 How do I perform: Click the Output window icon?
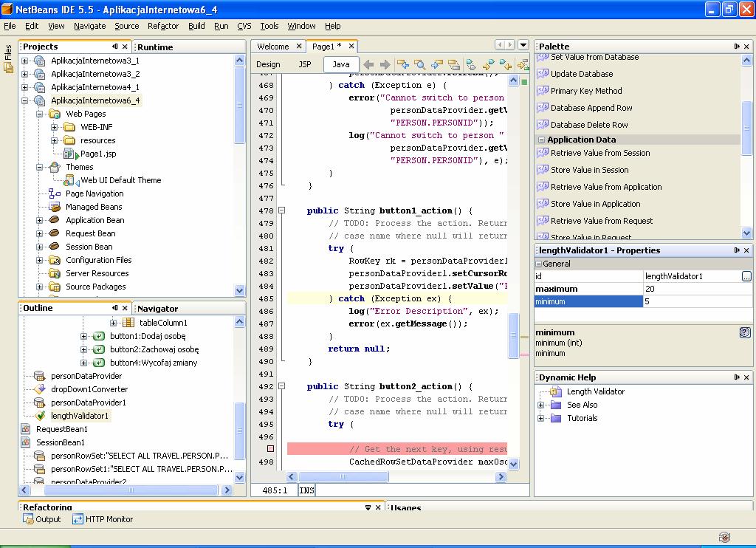tap(28, 519)
